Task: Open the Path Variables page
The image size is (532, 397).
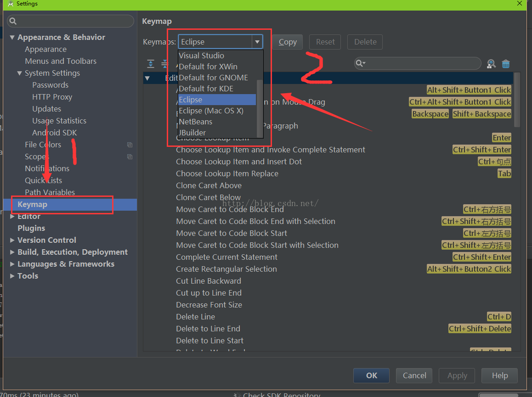Action: [x=50, y=192]
